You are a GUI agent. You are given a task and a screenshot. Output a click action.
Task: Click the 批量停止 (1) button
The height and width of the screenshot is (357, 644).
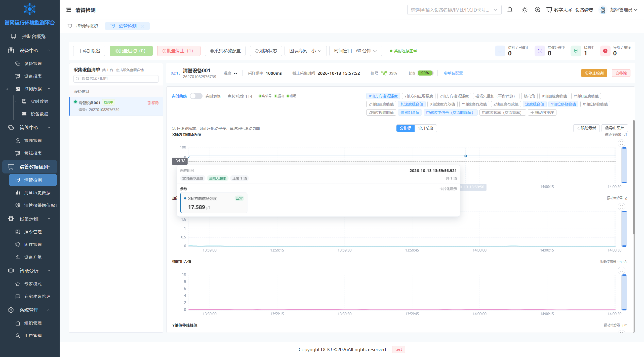(x=179, y=51)
